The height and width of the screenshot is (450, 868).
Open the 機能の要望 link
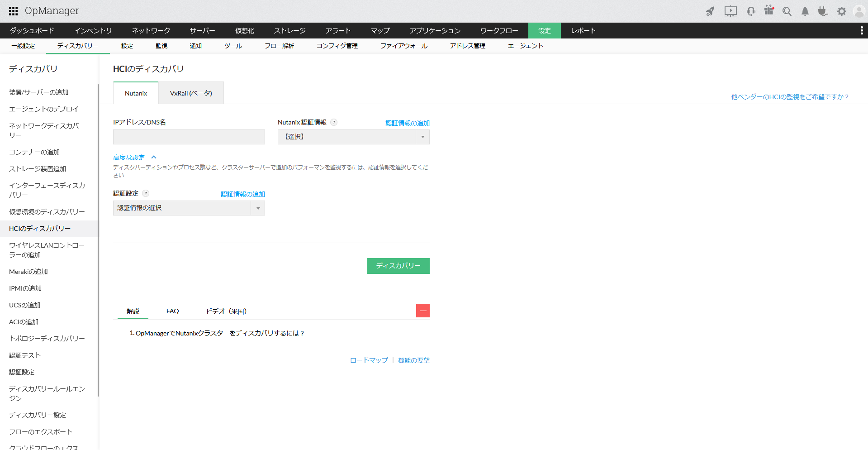(x=414, y=360)
